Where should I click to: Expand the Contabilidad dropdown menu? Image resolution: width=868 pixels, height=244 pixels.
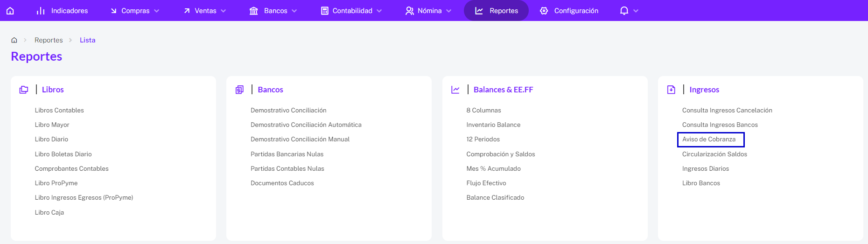[x=351, y=10]
